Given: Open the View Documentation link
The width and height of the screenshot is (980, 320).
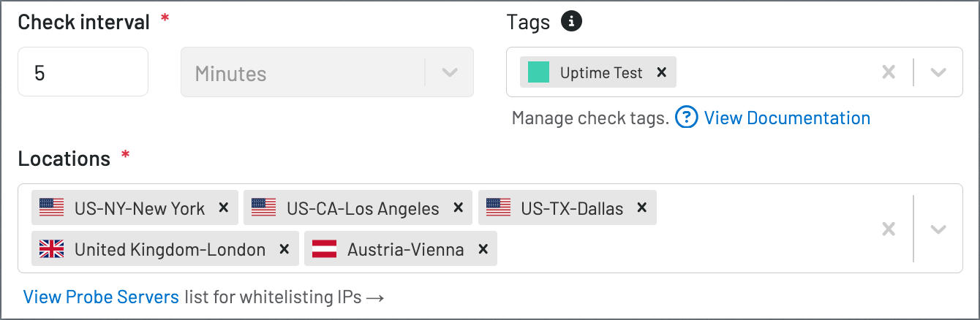Looking at the screenshot, I should coord(787,118).
